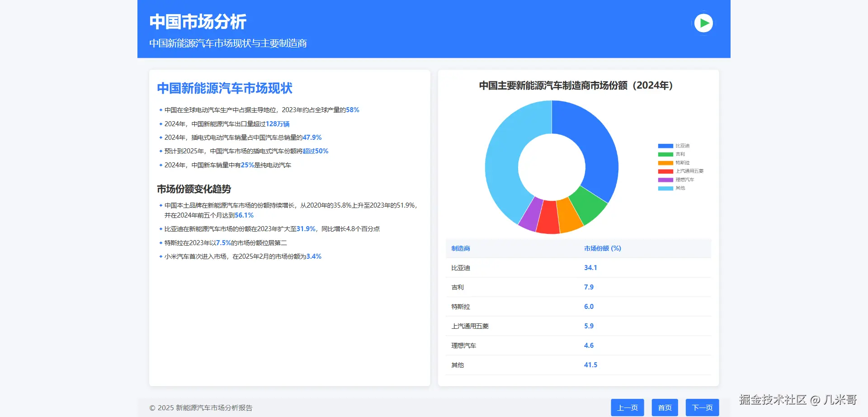Image resolution: width=868 pixels, height=417 pixels.
Task: Go to the previous page with 上一页
Action: pos(627,408)
